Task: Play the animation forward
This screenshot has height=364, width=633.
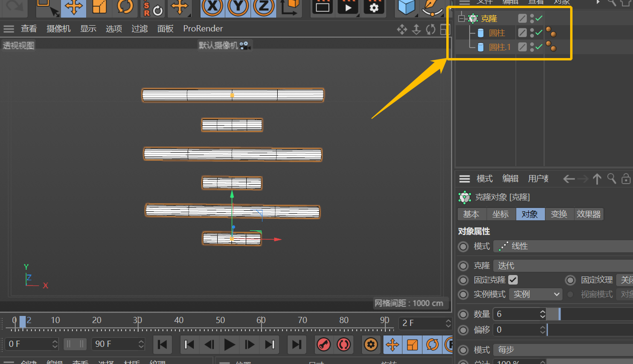Action: pyautogui.click(x=230, y=344)
